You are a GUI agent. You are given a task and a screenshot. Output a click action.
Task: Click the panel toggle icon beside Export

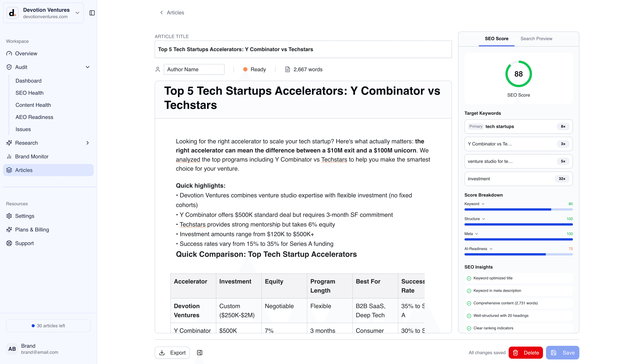[199, 352]
